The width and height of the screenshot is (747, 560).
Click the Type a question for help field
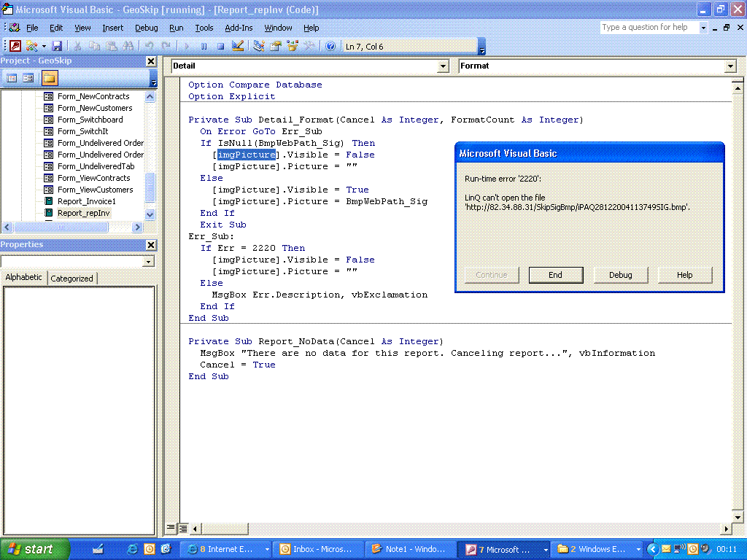click(x=649, y=28)
